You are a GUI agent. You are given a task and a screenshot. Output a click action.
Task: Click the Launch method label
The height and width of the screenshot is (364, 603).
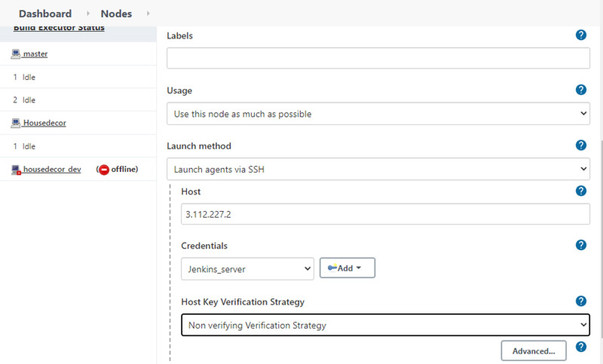[199, 146]
